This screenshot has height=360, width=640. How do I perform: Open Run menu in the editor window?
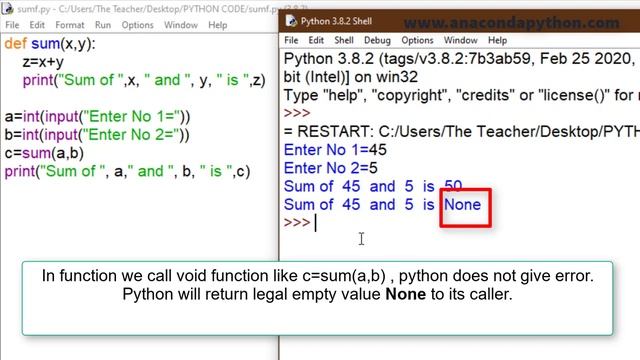103,25
